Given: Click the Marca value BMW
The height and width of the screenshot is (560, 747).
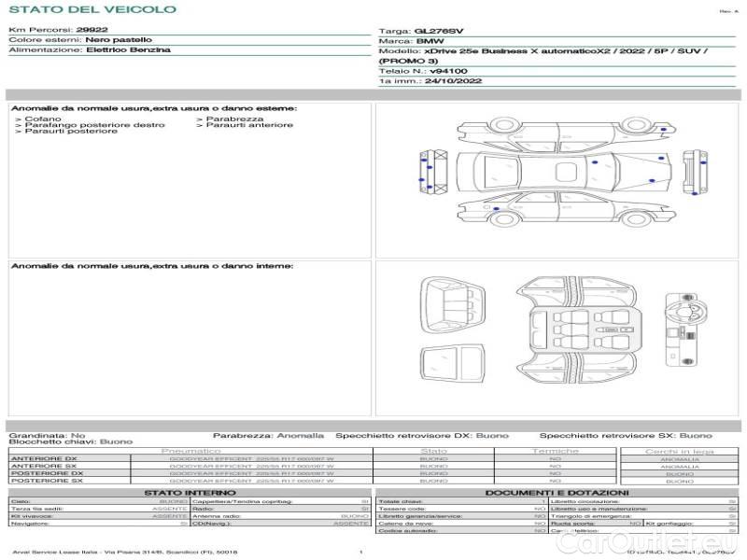Looking at the screenshot, I should (430, 41).
